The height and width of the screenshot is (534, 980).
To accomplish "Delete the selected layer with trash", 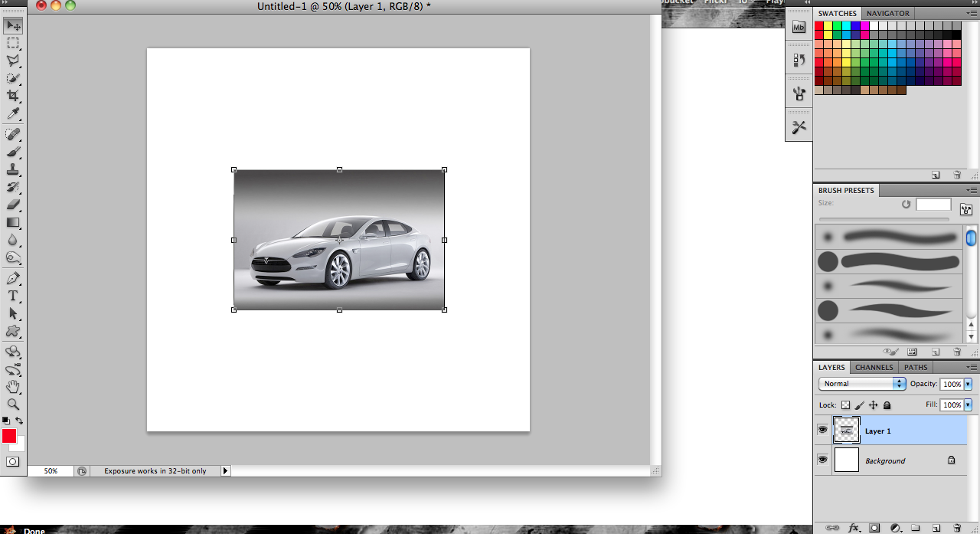I will point(957,528).
